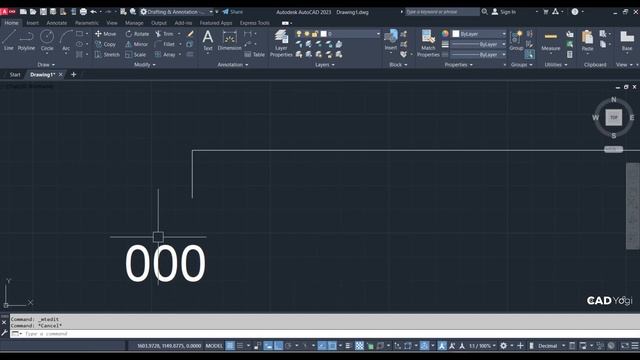Image resolution: width=640 pixels, height=360 pixels.
Task: Select the Line drawing tool
Action: [x=9, y=40]
